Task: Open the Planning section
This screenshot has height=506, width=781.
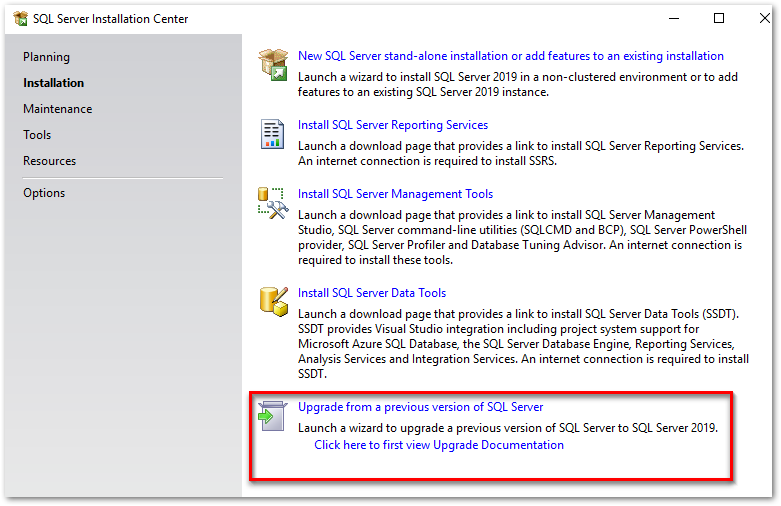Action: 46,57
